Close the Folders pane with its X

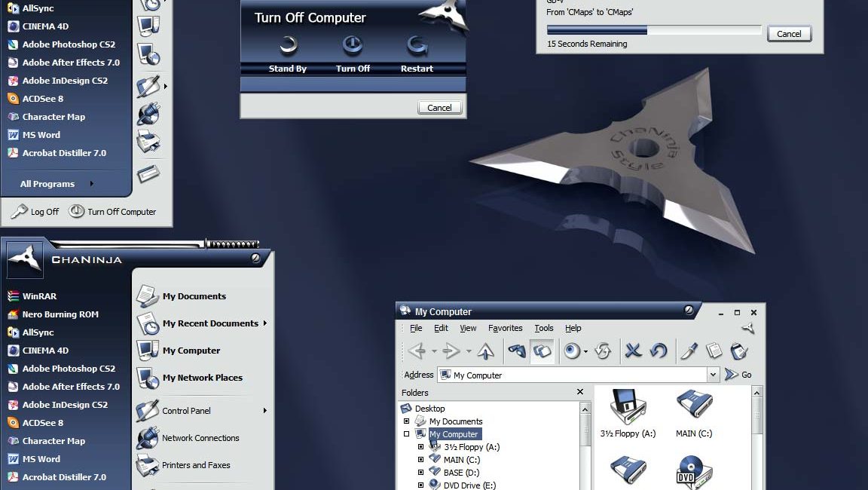tap(580, 392)
